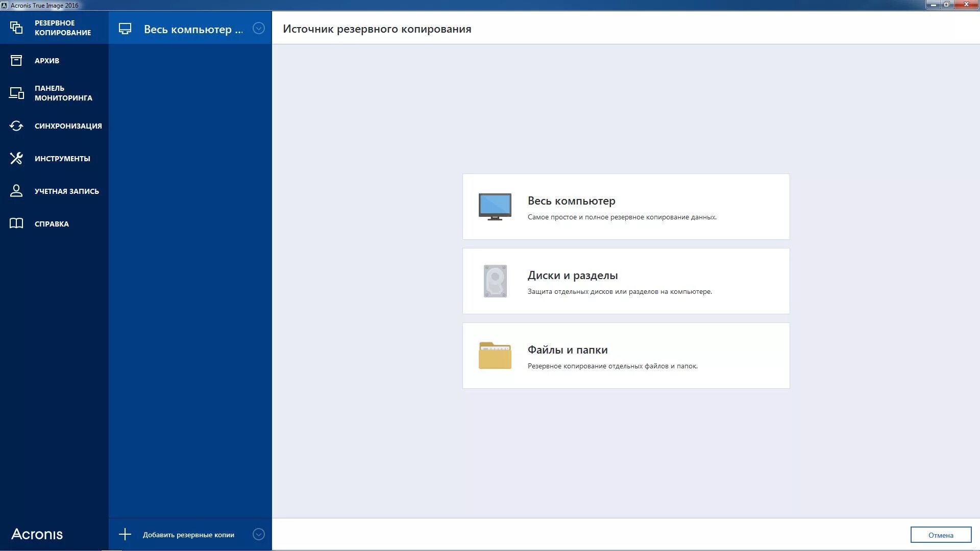Select Весь компьютер as backup source
The width and height of the screenshot is (980, 551).
(x=625, y=206)
